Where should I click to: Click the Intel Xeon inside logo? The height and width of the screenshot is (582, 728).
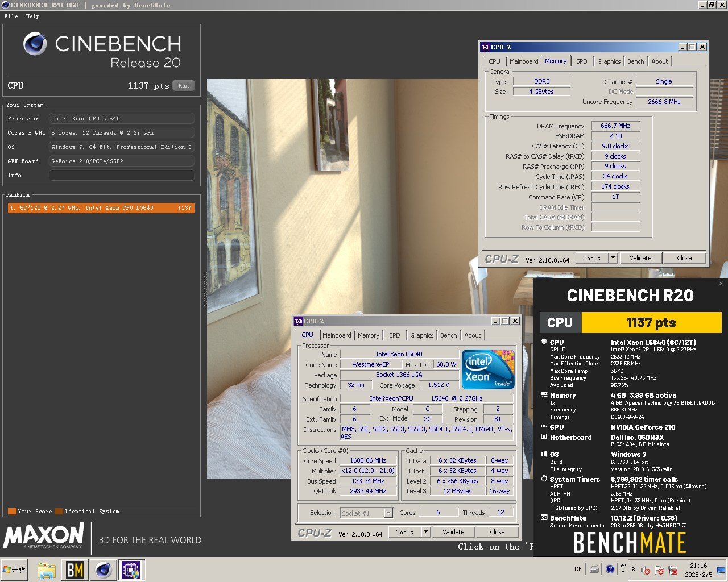point(488,369)
